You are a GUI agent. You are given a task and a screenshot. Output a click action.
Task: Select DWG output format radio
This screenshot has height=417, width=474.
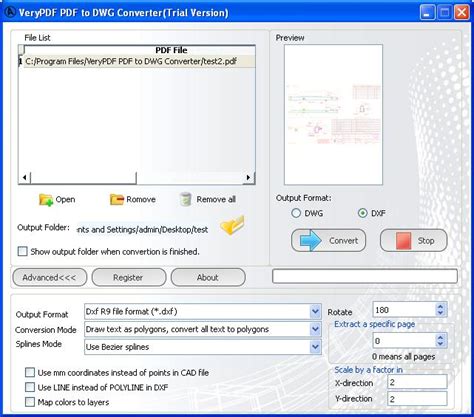(296, 213)
